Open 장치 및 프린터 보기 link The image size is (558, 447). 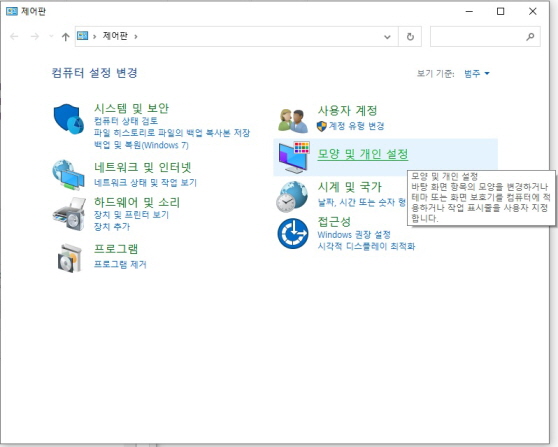click(131, 215)
